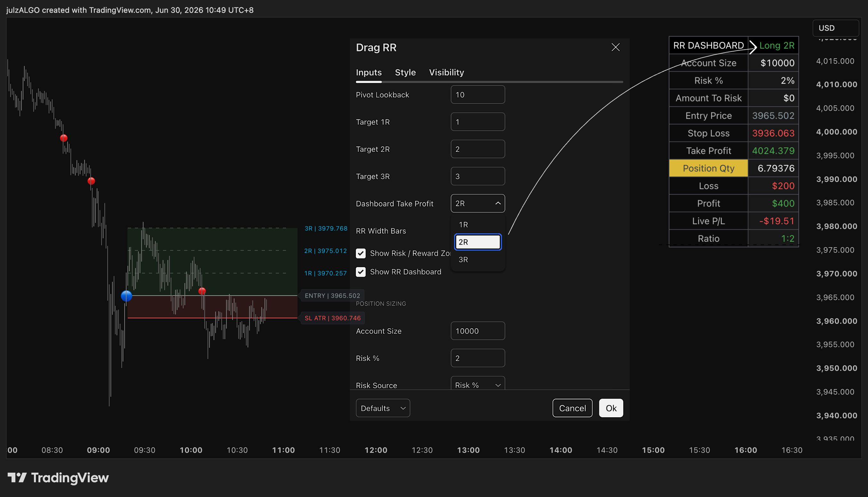Viewport: 868px width, 497px height.
Task: Click the Live P/L value -$19.51
Action: [776, 221]
